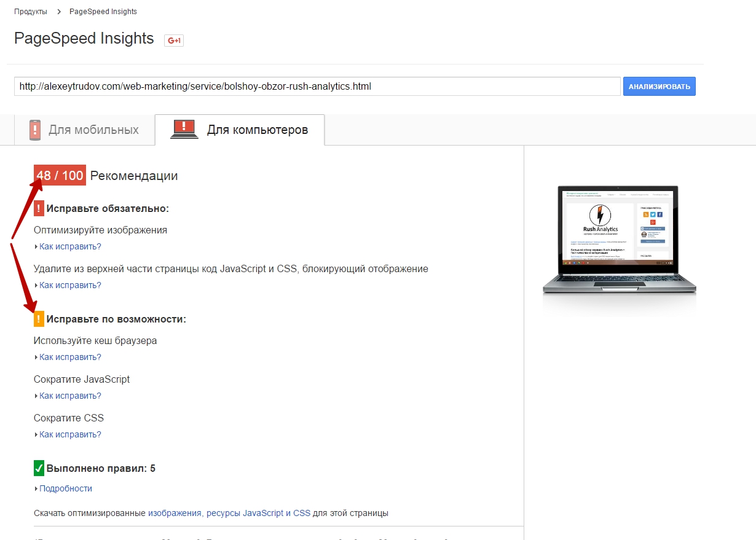Click the G+1 share icon
This screenshot has width=756, height=540.
(x=174, y=41)
